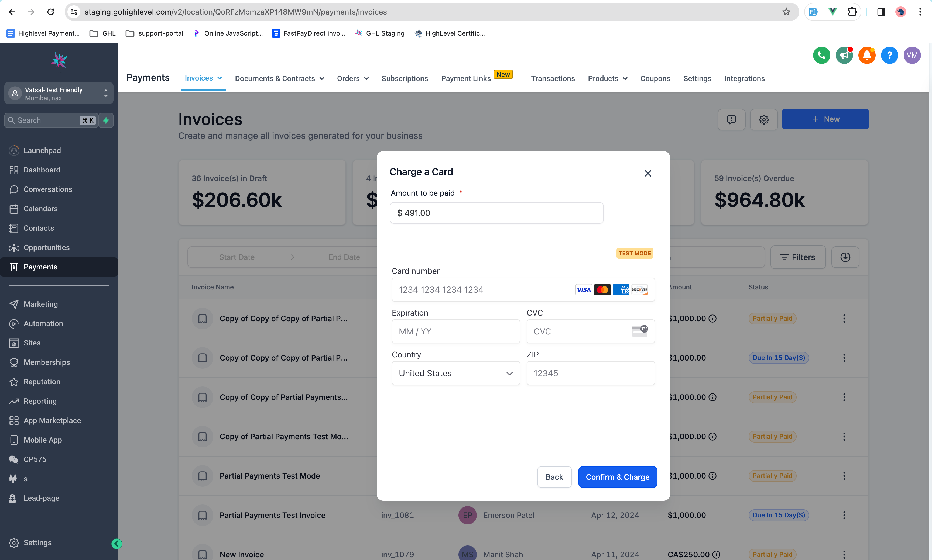The width and height of the screenshot is (932, 560).
Task: Open the Vatsal-Test Friendly location switcher
Action: (59, 94)
